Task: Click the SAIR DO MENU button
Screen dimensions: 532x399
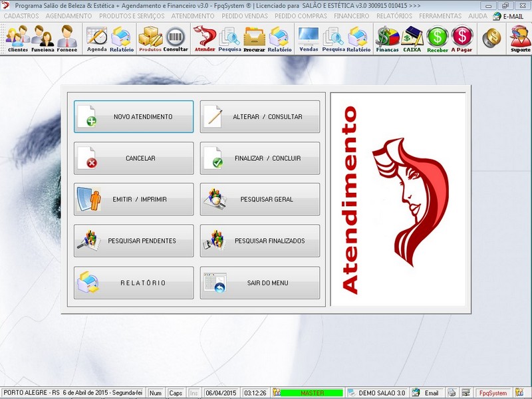Action: pyautogui.click(x=260, y=283)
